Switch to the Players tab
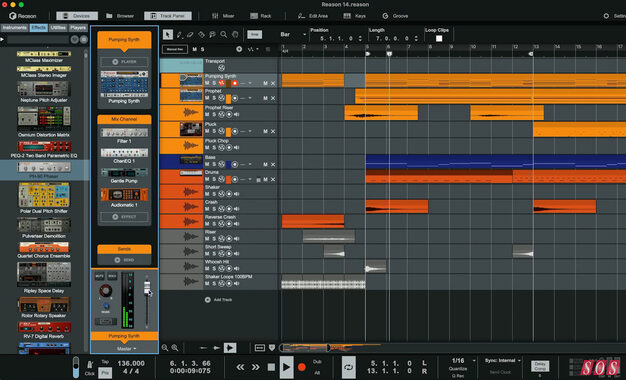 click(x=78, y=28)
